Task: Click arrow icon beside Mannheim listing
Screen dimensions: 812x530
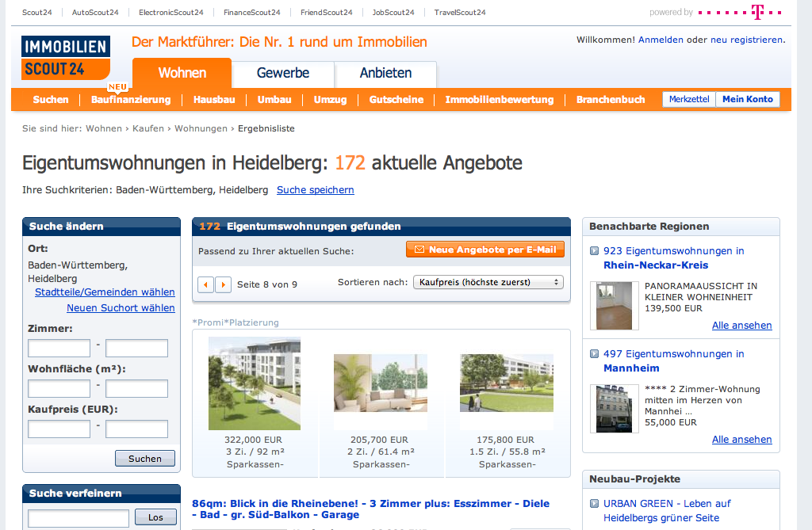Action: tap(595, 354)
